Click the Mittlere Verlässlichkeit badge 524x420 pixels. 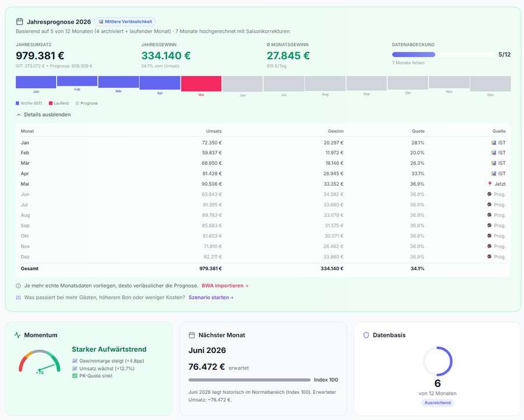click(125, 22)
